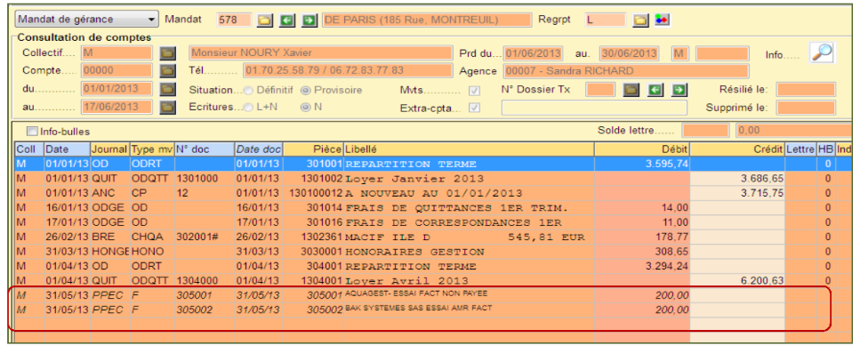Open the folder icon beside Compte field

pos(166,71)
